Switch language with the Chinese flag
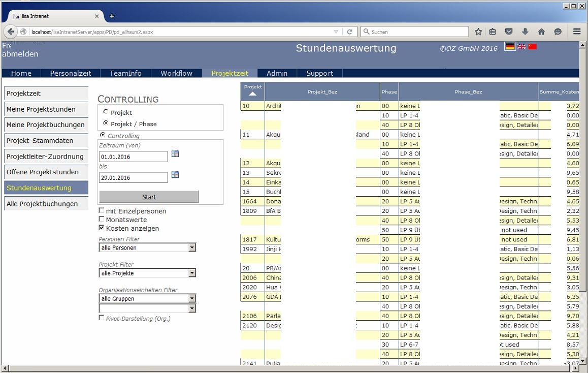 tap(533, 47)
